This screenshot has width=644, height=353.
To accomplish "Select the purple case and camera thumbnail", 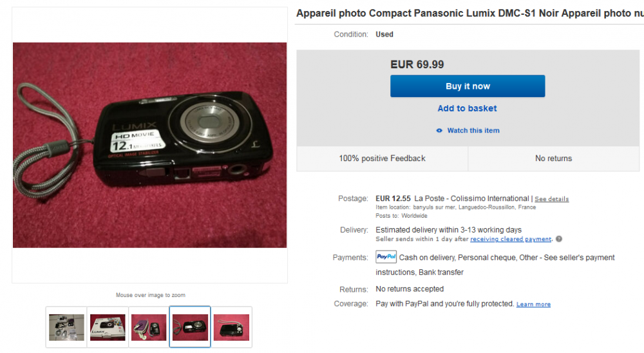I will point(149,327).
